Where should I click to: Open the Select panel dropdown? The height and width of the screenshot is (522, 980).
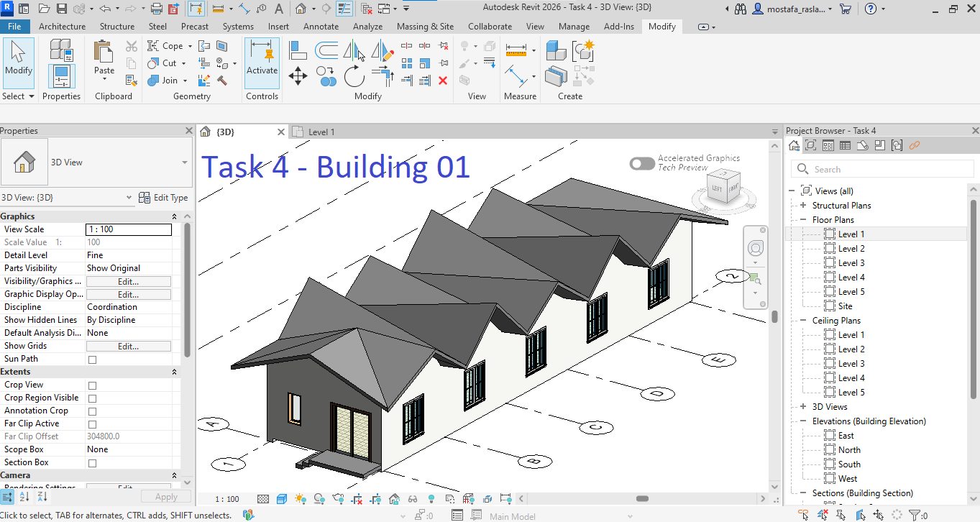point(18,96)
